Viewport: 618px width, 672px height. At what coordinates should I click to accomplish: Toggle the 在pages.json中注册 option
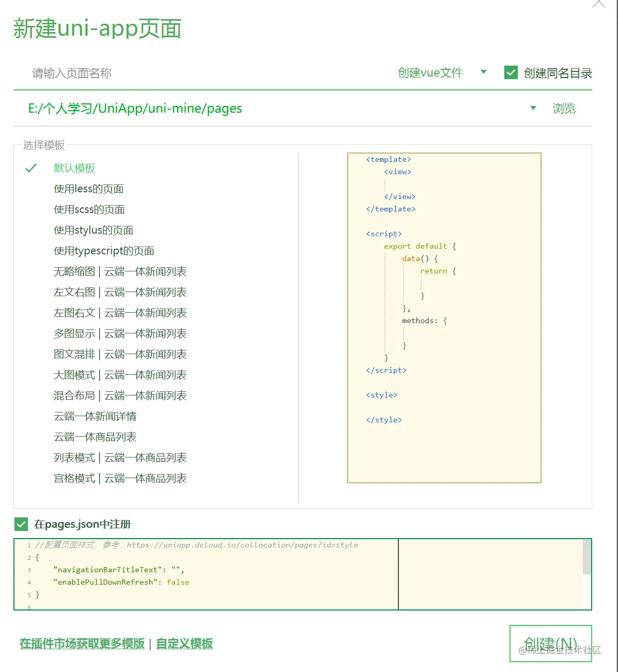[x=21, y=524]
